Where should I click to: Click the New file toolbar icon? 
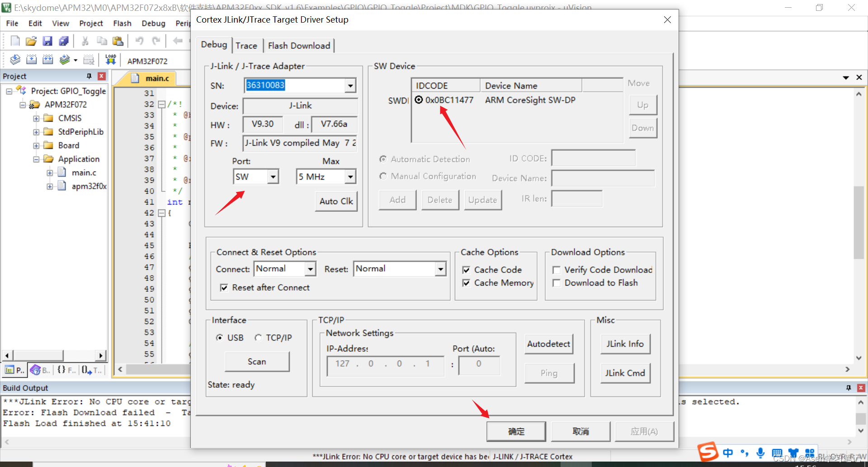click(15, 41)
